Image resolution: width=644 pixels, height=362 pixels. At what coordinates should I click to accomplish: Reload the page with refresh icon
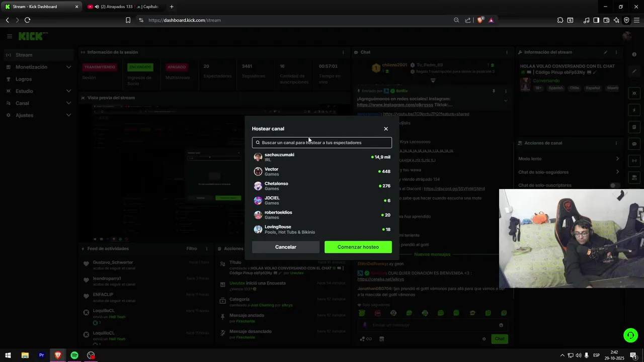pos(27,20)
